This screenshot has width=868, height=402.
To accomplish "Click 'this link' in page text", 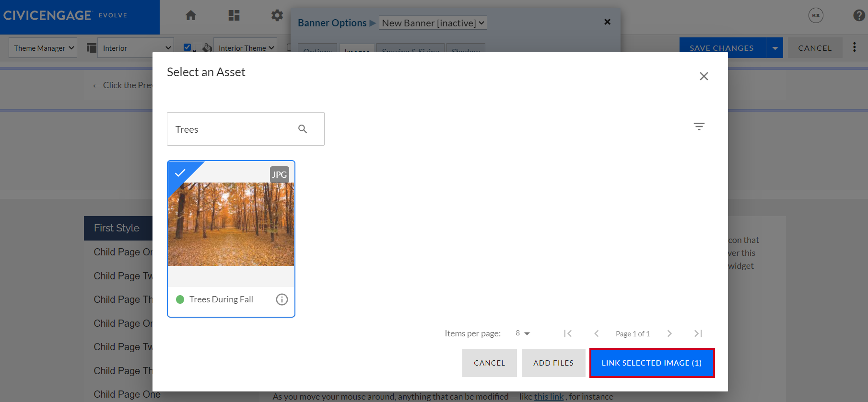I will 549,397.
